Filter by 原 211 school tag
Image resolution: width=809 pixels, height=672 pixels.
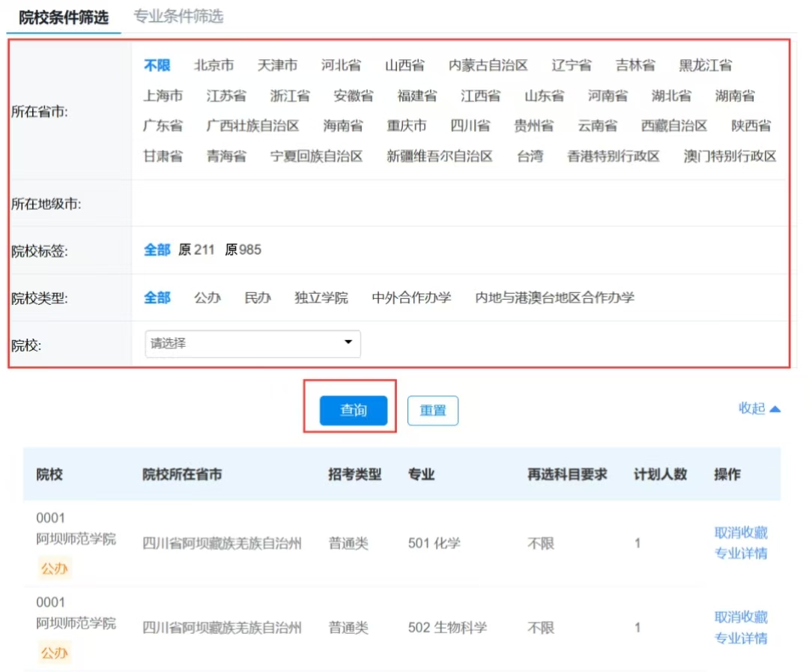click(x=196, y=250)
